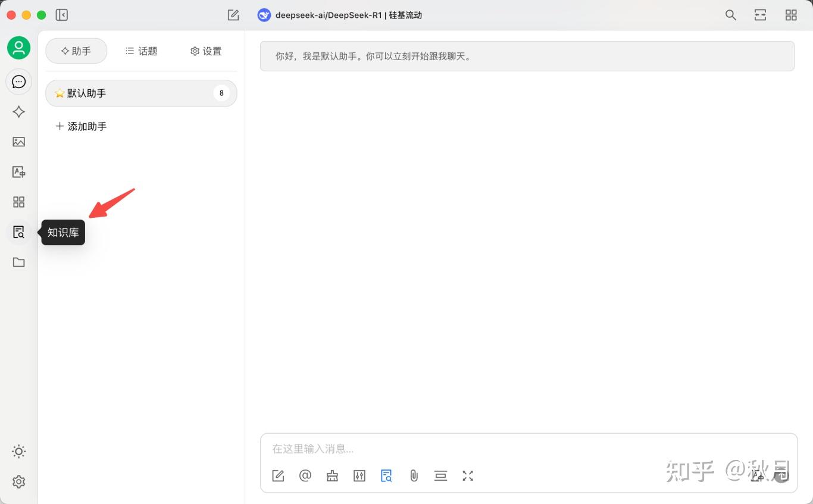Toggle knowledge base icon in input toolbar
This screenshot has width=813, height=504.
click(386, 475)
